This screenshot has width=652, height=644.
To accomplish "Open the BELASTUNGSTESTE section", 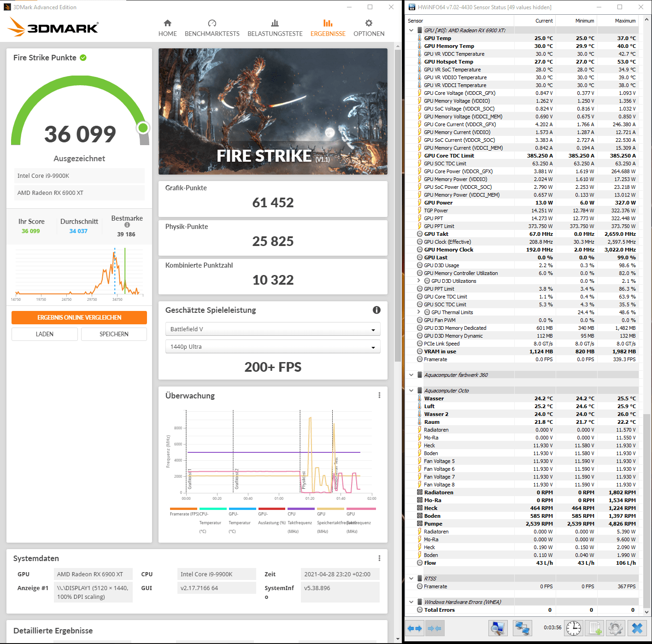I will (x=275, y=28).
